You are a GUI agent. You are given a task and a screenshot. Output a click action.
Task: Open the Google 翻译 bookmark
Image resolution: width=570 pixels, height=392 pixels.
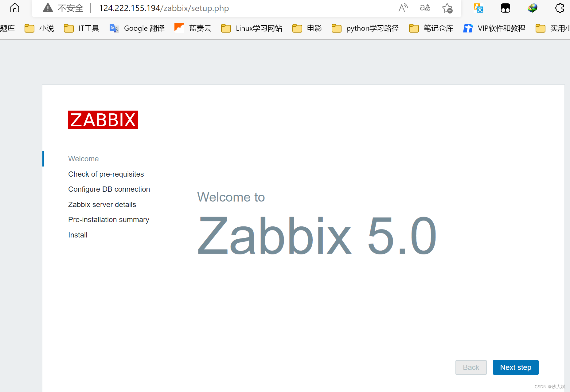pos(137,28)
